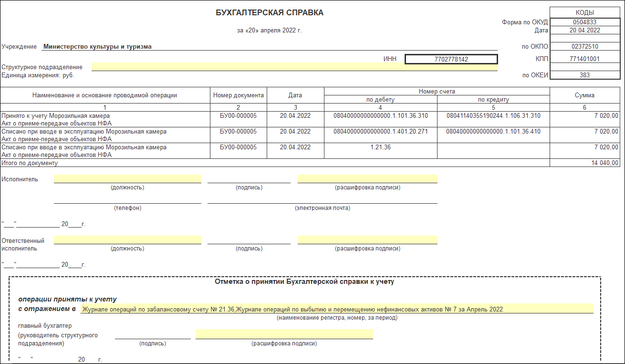Click the (наименование регистра, номер, за период) caption
The height and width of the screenshot is (364, 625).
click(x=337, y=317)
